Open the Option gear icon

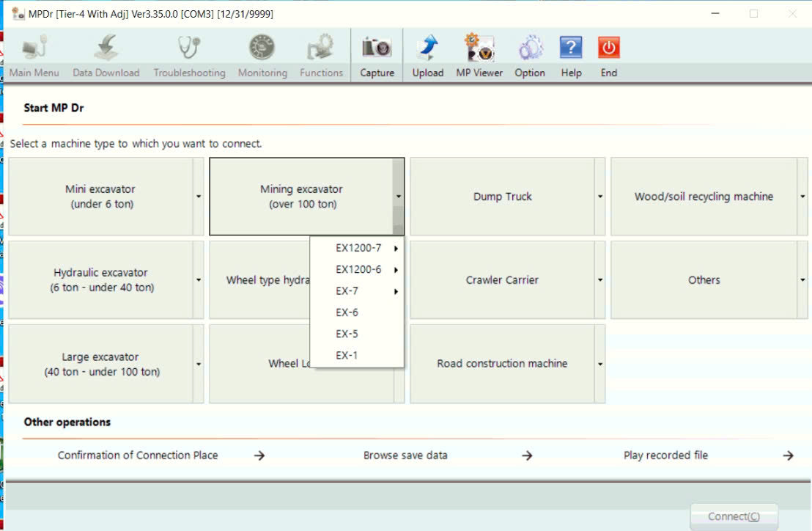click(x=530, y=48)
